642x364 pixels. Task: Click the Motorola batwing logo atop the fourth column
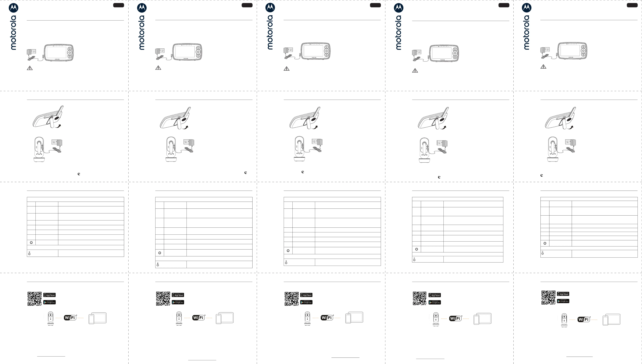tap(399, 8)
